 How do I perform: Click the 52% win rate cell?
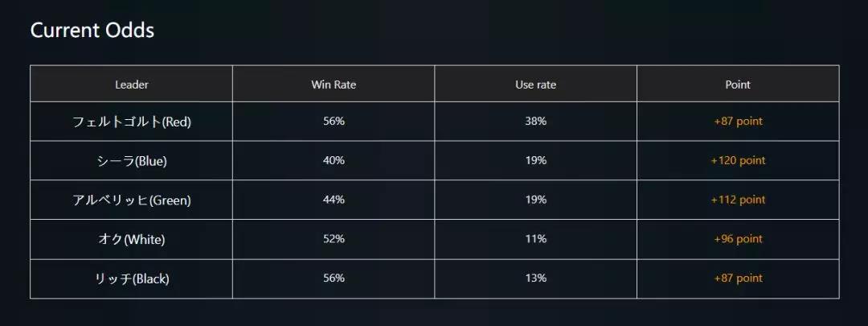tap(334, 239)
